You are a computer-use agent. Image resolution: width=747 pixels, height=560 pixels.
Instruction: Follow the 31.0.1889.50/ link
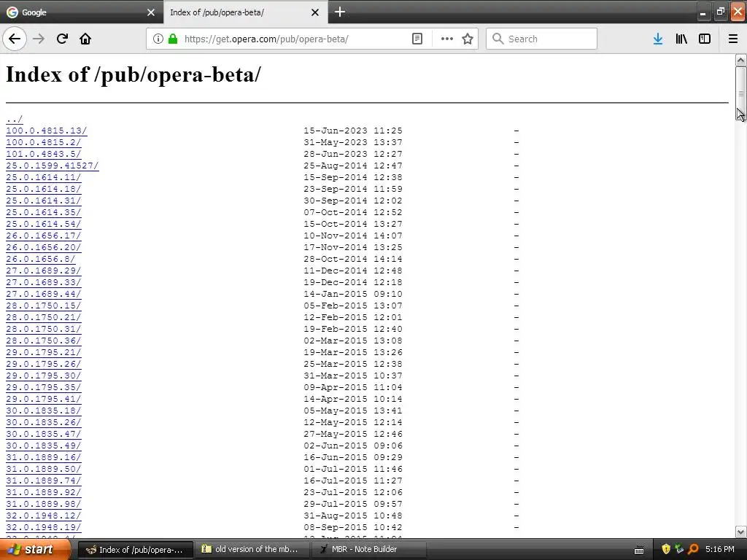[43, 469]
